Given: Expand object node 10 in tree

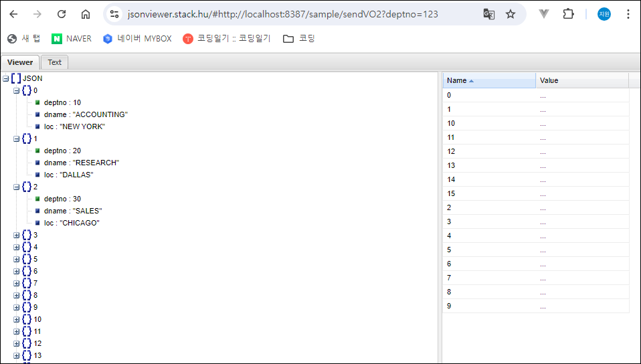Looking at the screenshot, I should tap(16, 320).
